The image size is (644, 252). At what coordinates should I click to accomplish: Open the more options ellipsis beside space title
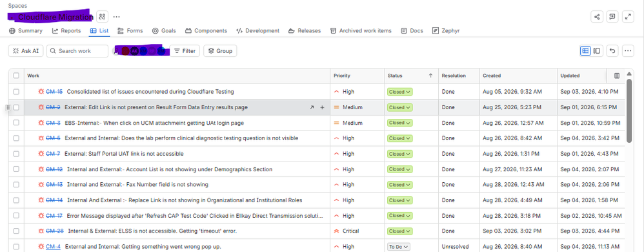tap(117, 17)
